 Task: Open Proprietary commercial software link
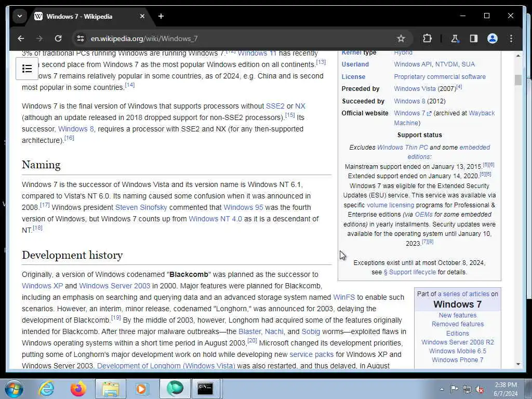point(440,77)
